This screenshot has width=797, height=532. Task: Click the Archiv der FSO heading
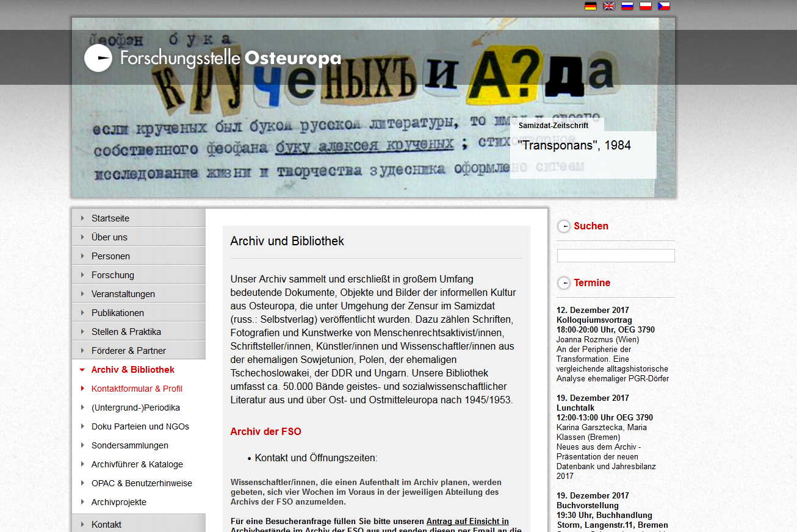(265, 431)
